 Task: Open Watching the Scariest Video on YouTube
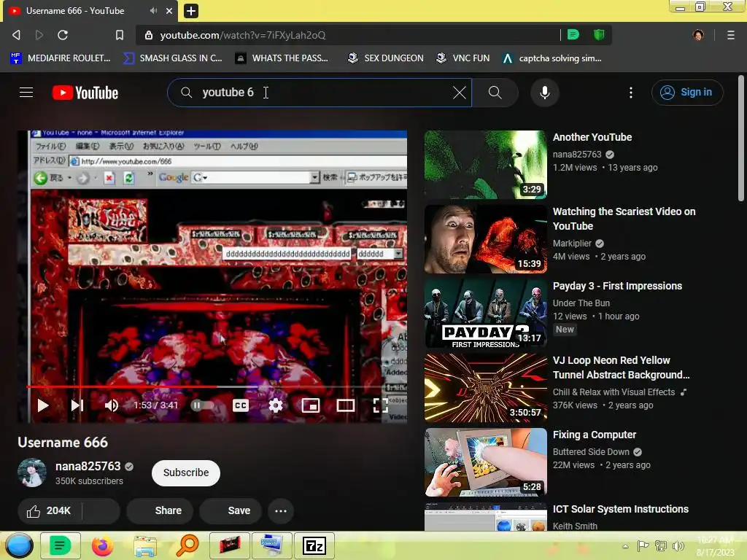click(x=624, y=219)
